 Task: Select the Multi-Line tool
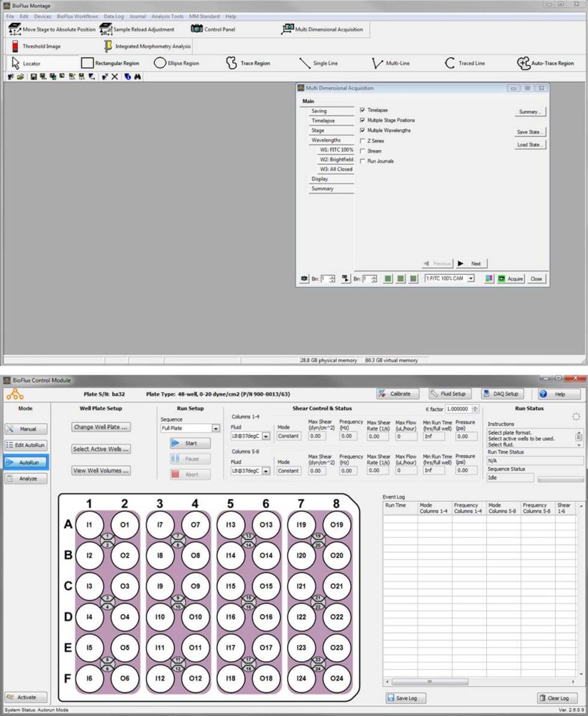[x=391, y=63]
